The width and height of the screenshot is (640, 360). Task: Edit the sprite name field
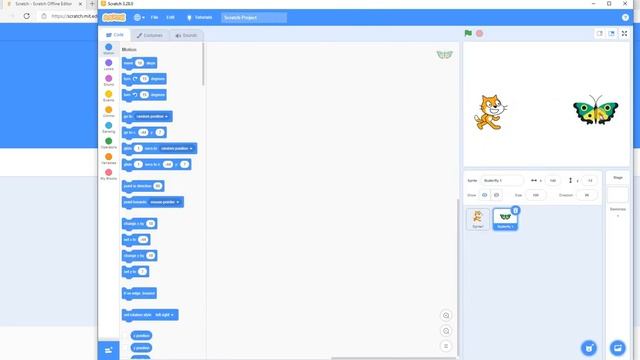point(502,180)
